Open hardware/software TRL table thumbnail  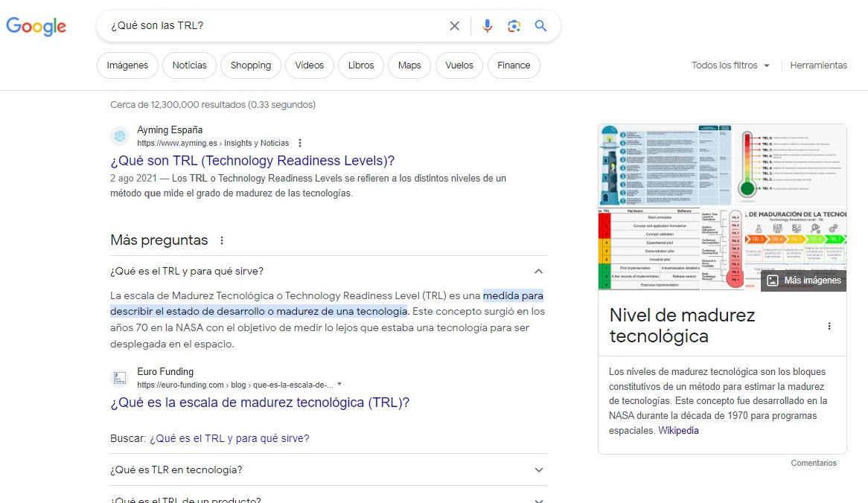pyautogui.click(x=649, y=249)
